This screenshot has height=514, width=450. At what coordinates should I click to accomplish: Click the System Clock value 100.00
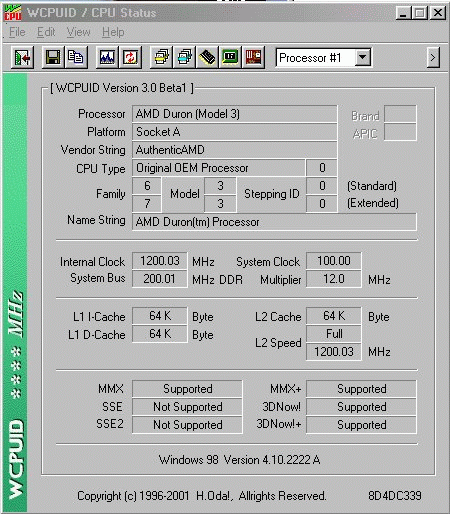pyautogui.click(x=334, y=261)
